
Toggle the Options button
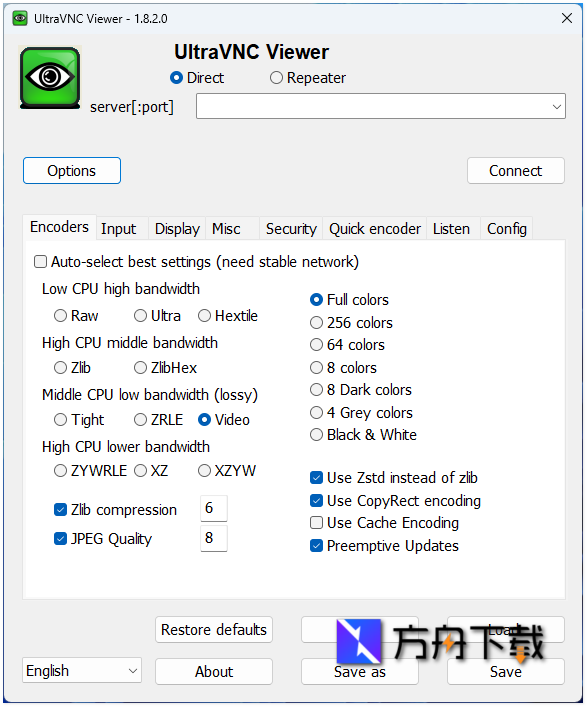72,170
